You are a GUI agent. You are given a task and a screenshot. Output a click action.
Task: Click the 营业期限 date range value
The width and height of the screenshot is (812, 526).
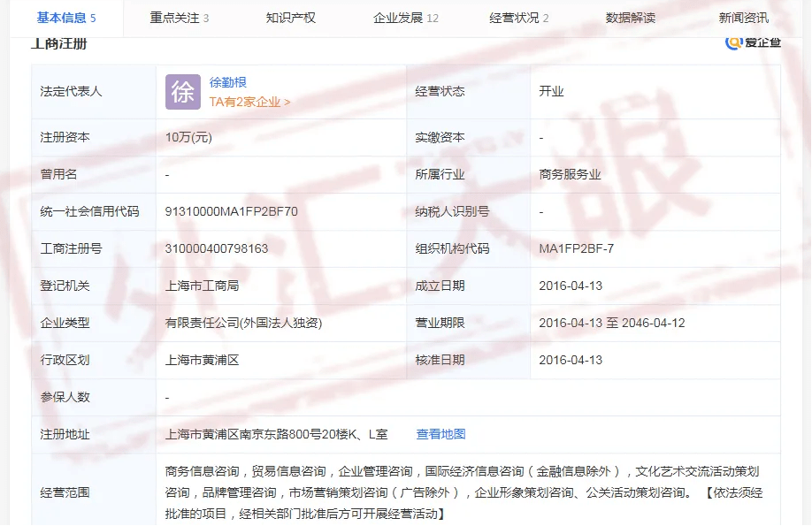pos(611,323)
